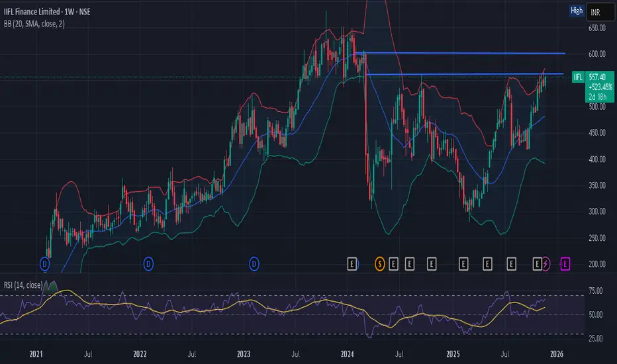Click the orange S split marker
617x364 pixels.
(x=380, y=263)
